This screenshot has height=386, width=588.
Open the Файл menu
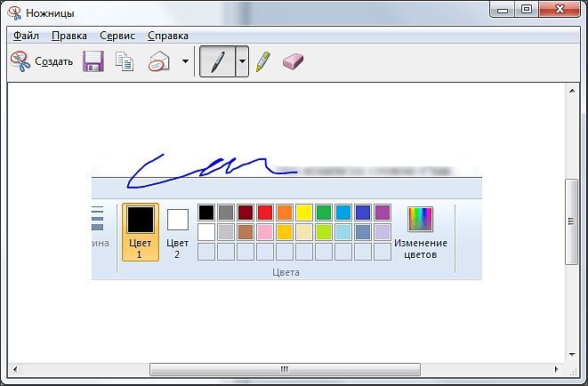[x=26, y=36]
